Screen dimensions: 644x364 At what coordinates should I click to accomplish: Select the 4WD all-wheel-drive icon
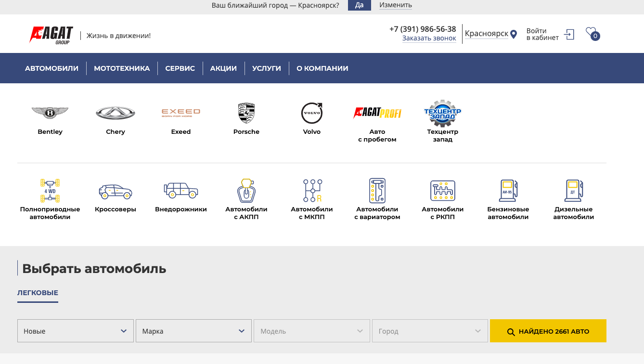point(50,191)
